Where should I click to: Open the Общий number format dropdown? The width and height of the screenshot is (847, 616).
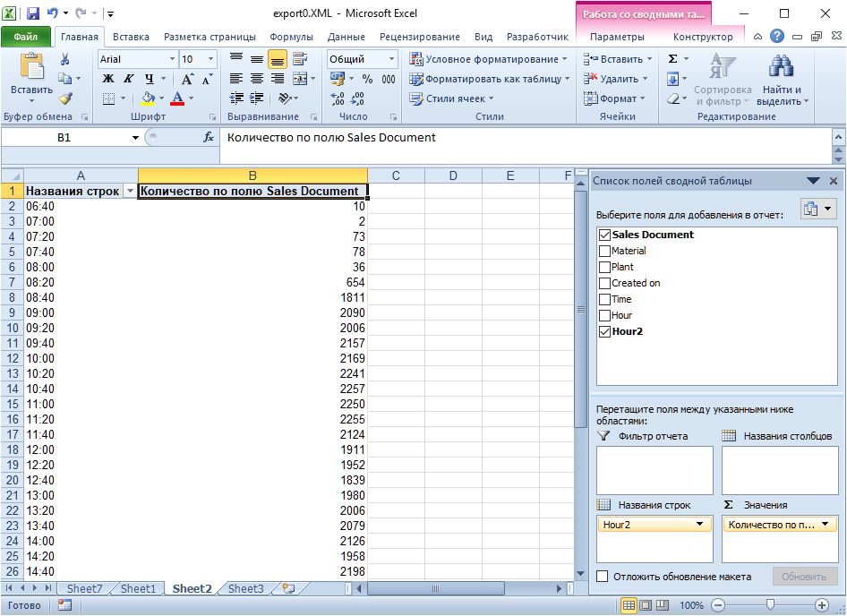click(391, 59)
